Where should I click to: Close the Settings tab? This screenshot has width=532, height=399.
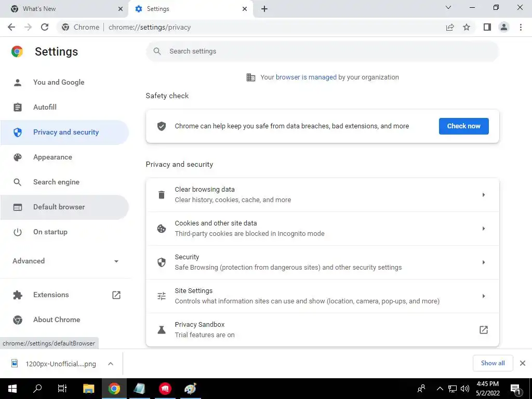point(245,9)
